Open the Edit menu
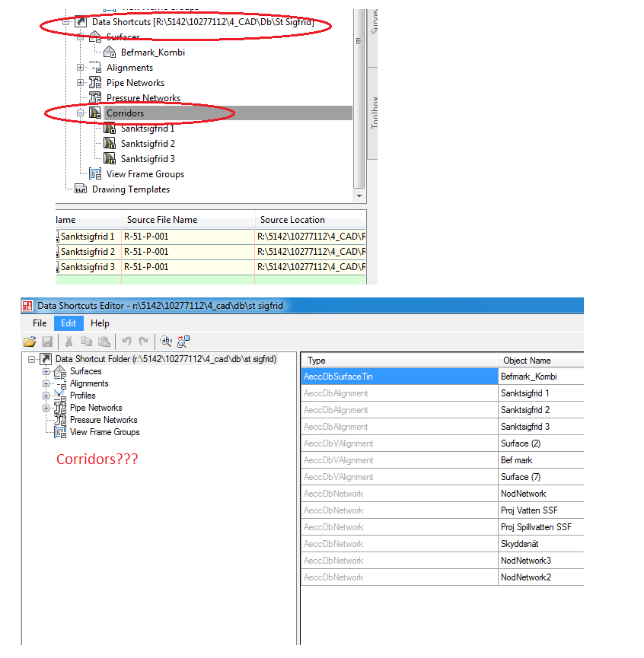Viewport: 644px width, 658px height. [x=68, y=323]
